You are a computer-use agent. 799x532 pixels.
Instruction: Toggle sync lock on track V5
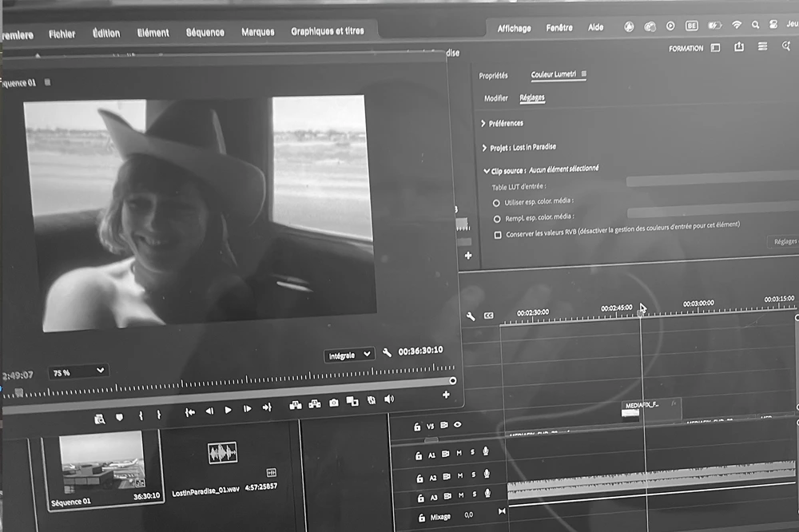[x=443, y=425]
